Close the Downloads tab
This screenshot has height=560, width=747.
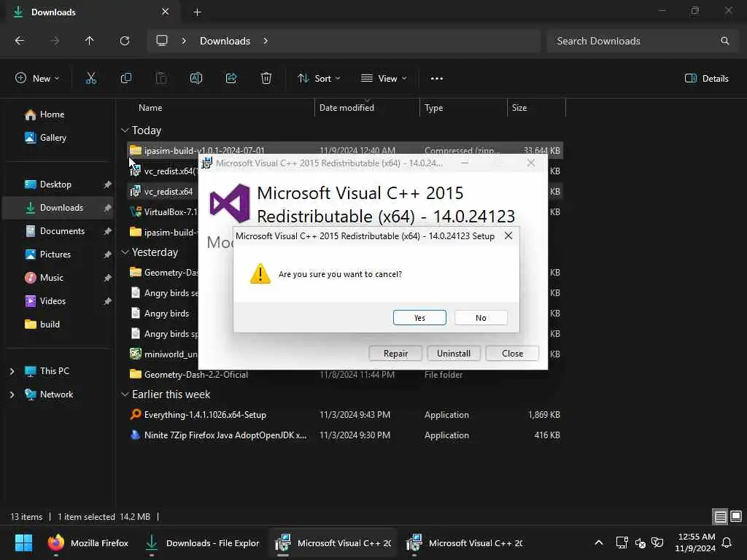[166, 12]
